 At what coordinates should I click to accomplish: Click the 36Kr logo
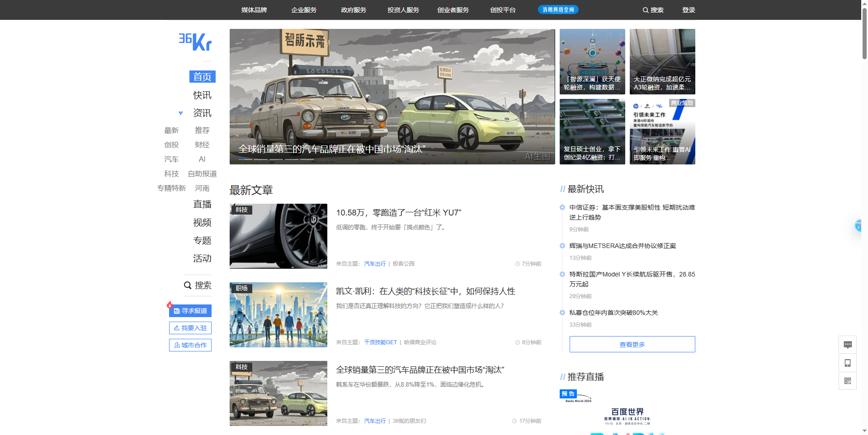(x=195, y=42)
